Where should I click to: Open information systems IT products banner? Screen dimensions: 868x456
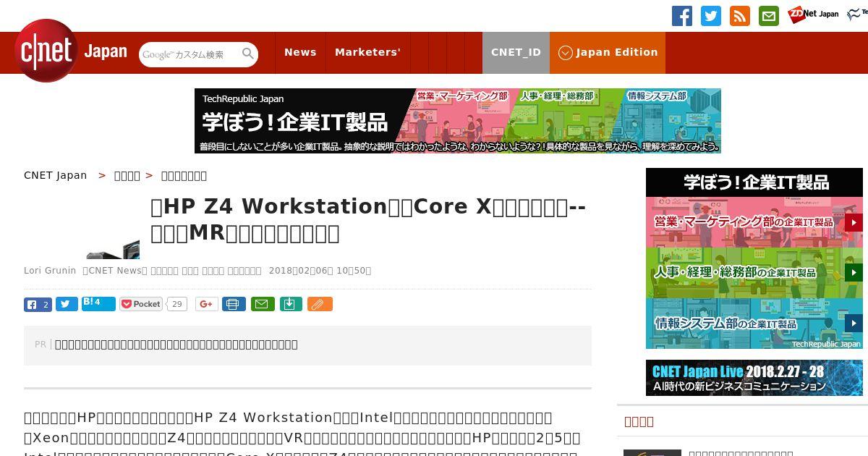[754, 324]
